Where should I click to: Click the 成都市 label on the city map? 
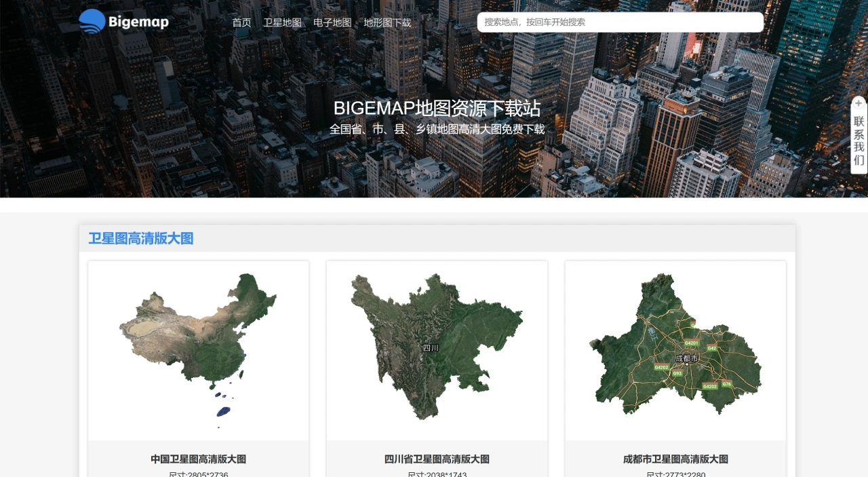(x=688, y=358)
